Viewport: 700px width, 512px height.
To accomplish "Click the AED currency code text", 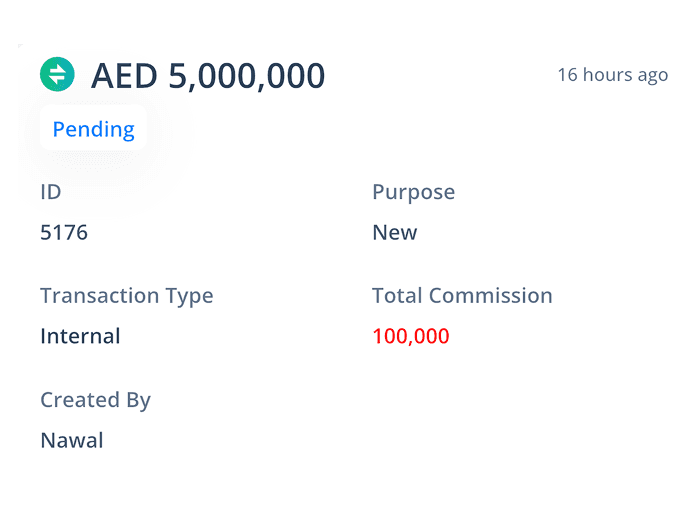I will [124, 76].
